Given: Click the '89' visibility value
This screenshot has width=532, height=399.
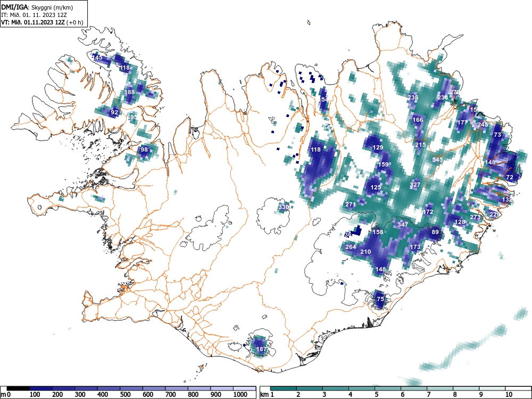Looking at the screenshot, I should [x=435, y=232].
